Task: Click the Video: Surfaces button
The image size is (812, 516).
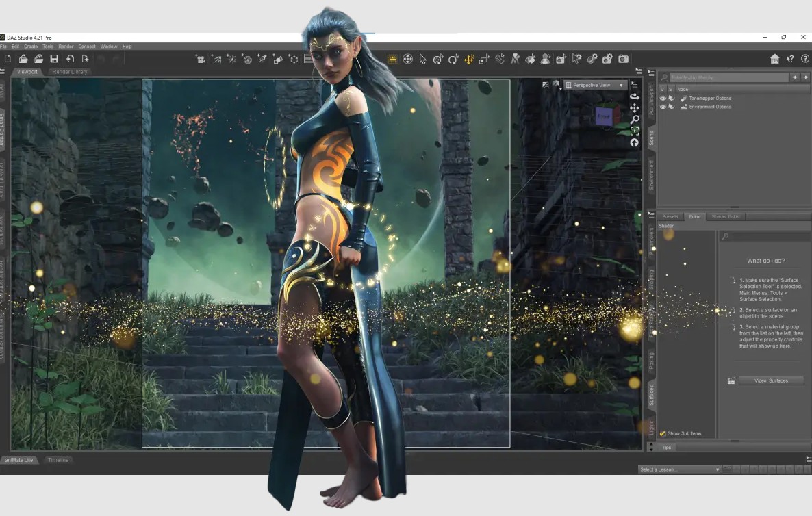Action: (770, 380)
